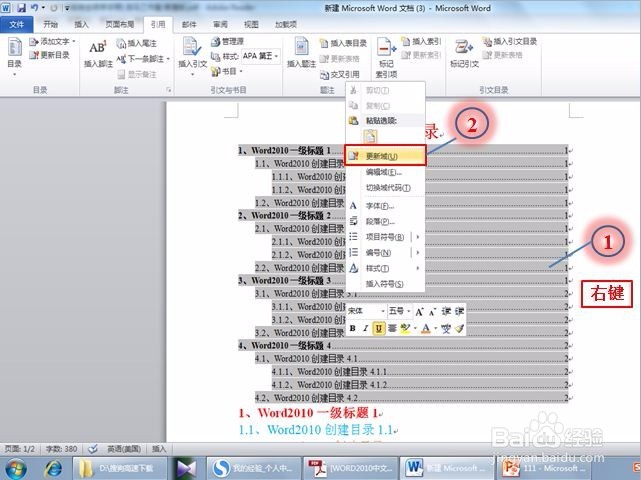Choose 切换域代码 in context menu

point(385,188)
